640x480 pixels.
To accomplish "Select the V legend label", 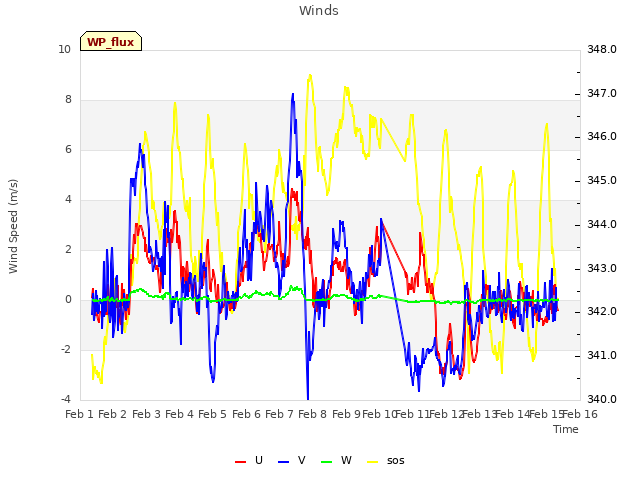I will (x=302, y=460).
